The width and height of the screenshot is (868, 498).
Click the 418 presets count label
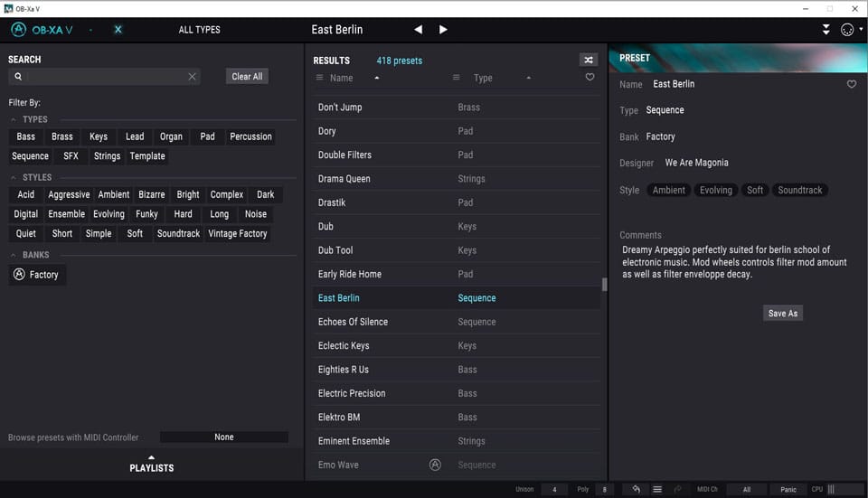[399, 61]
